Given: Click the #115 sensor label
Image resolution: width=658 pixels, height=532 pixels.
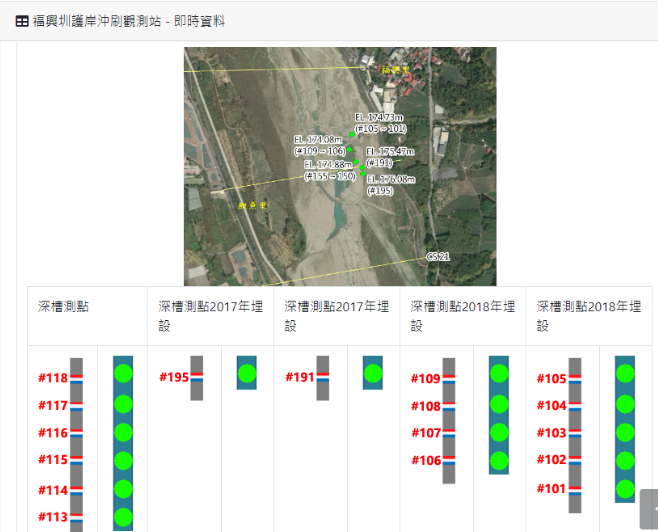Looking at the screenshot, I should pyautogui.click(x=53, y=459).
